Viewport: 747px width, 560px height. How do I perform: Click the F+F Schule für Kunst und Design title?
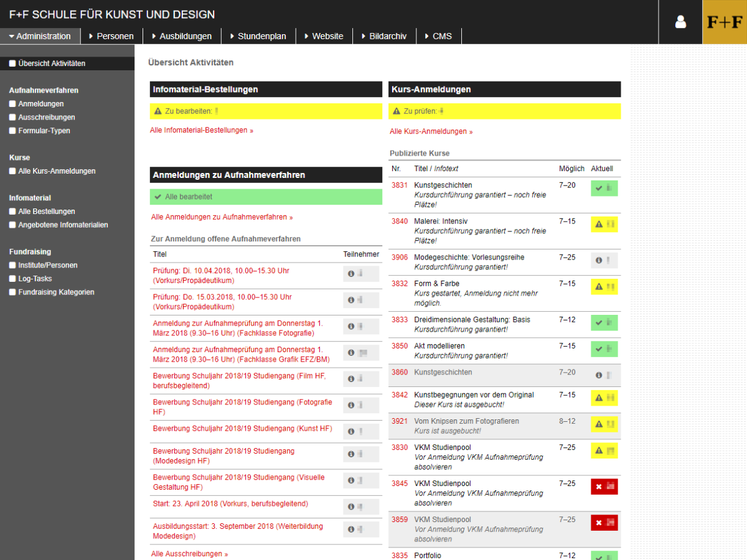112,14
